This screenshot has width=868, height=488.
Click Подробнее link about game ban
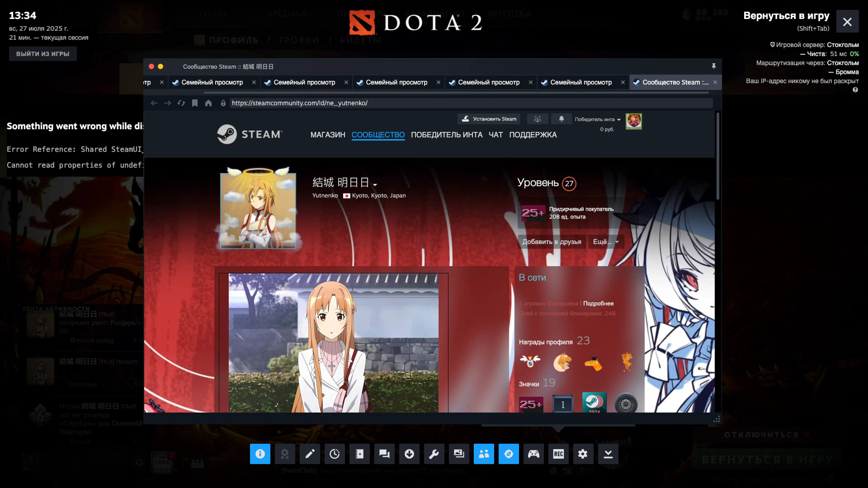(x=598, y=303)
